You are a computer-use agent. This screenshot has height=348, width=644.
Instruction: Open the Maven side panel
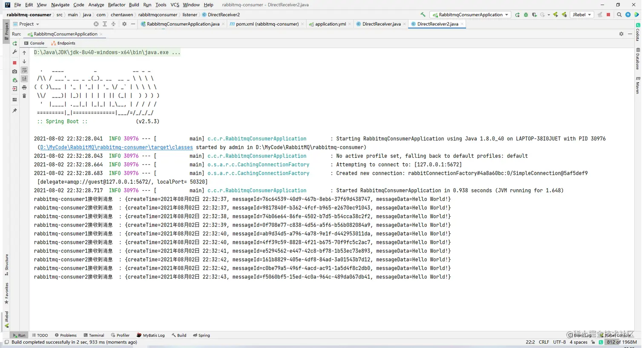coord(638,85)
